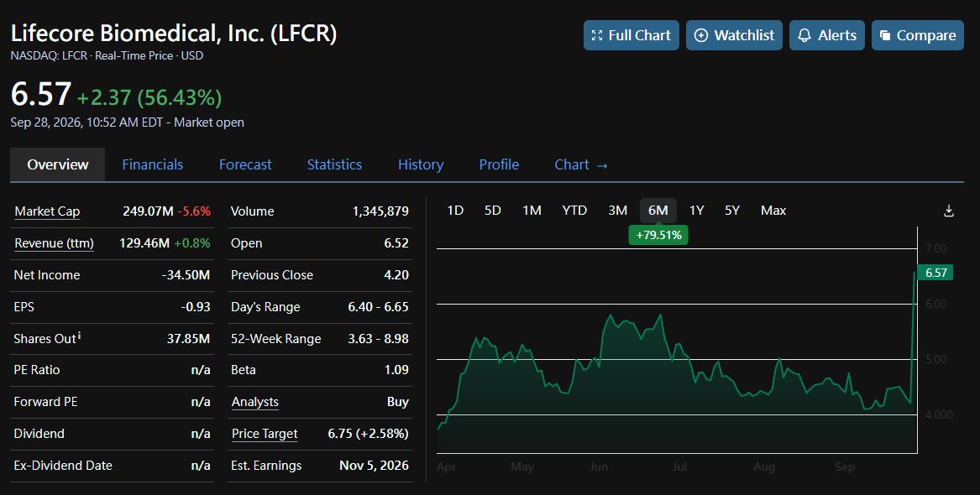
Task: Choose the 3M chart range
Action: pyautogui.click(x=617, y=211)
